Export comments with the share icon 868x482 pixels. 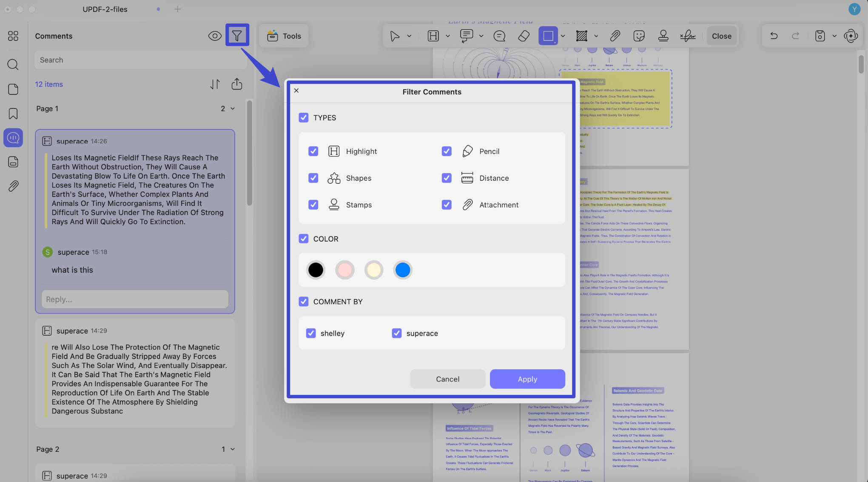coord(237,84)
